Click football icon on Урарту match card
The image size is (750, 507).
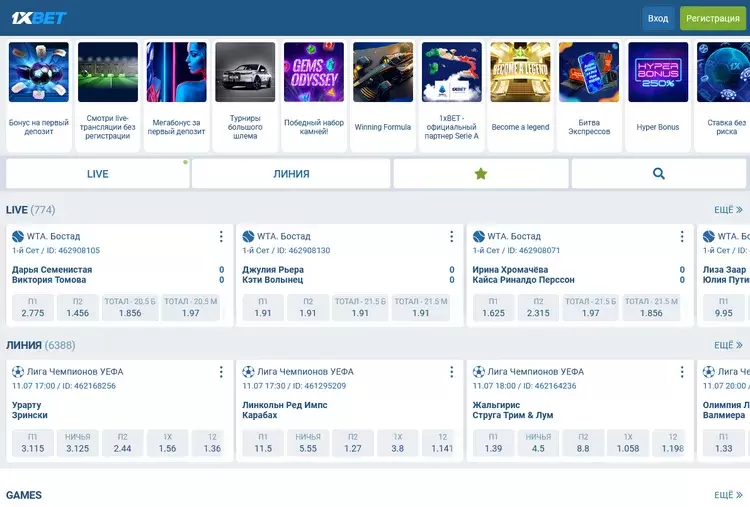coord(18,372)
